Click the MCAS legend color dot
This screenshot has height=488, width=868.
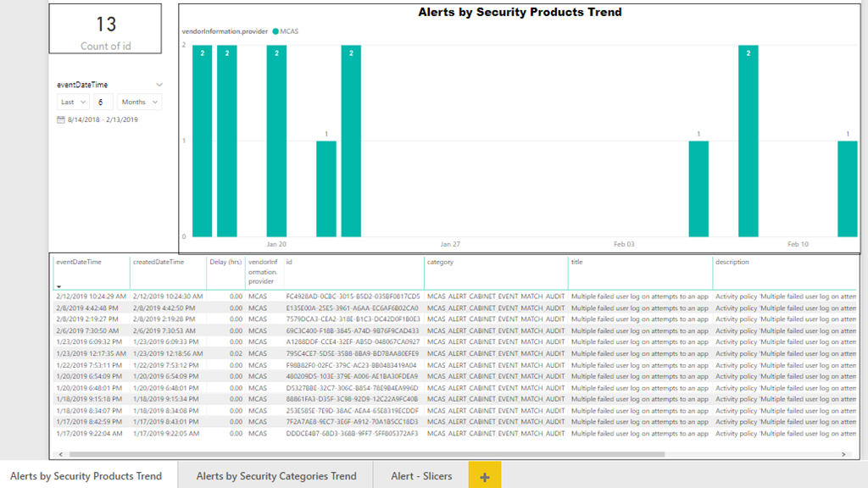(x=275, y=31)
